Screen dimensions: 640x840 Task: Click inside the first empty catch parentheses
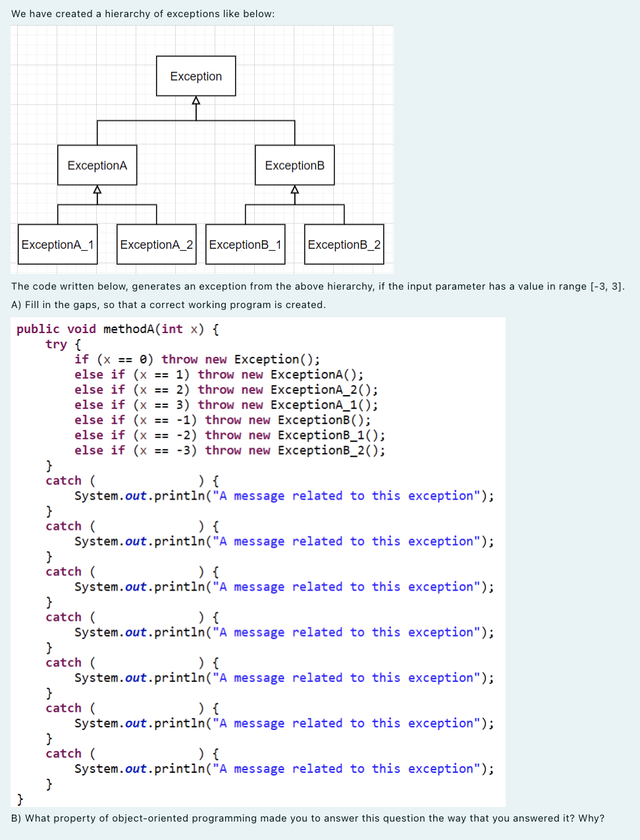pos(145,481)
